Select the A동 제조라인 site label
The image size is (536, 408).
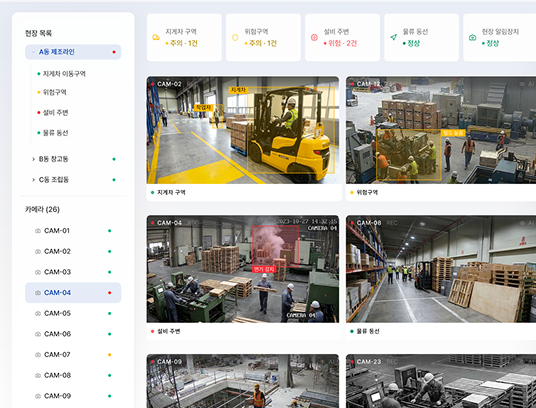tap(56, 52)
